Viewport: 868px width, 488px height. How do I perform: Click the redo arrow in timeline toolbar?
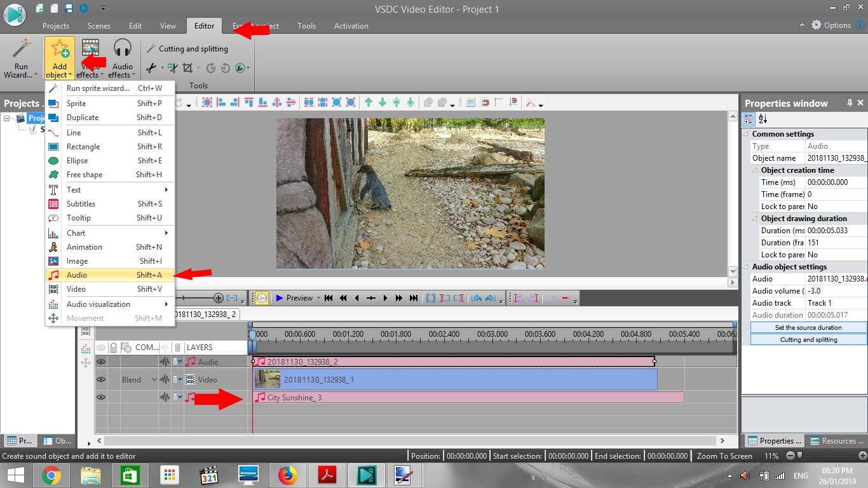[490, 298]
